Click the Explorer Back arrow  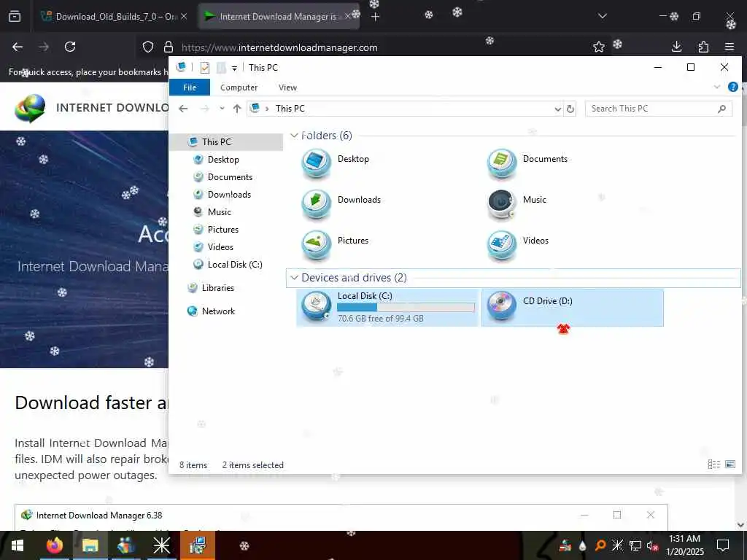tap(183, 109)
